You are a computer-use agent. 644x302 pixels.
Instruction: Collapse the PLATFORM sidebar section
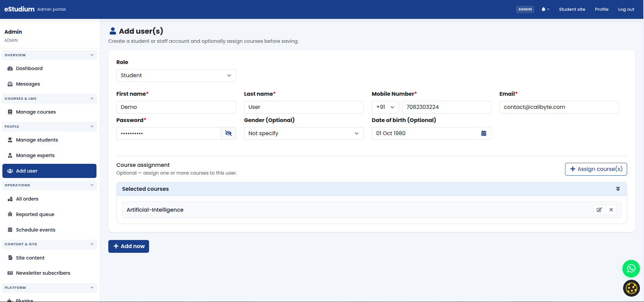[49, 288]
